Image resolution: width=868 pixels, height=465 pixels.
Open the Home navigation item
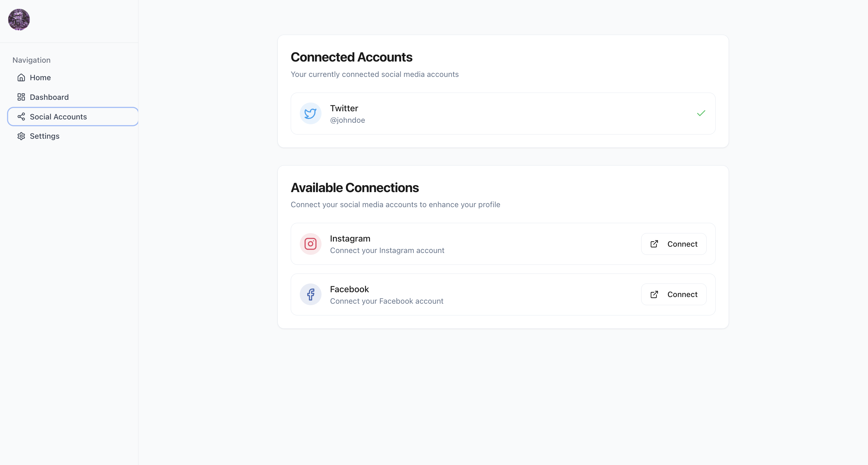click(x=40, y=77)
